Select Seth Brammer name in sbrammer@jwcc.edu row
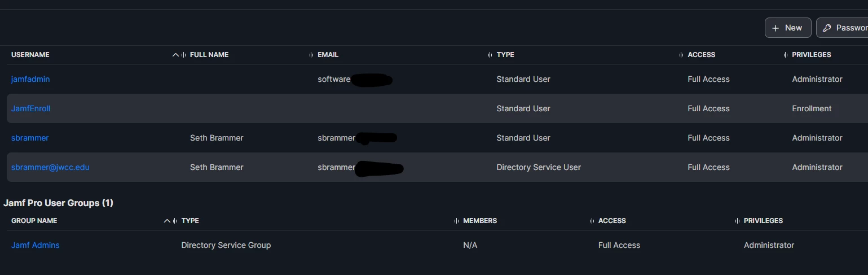This screenshot has height=275, width=868. (217, 167)
